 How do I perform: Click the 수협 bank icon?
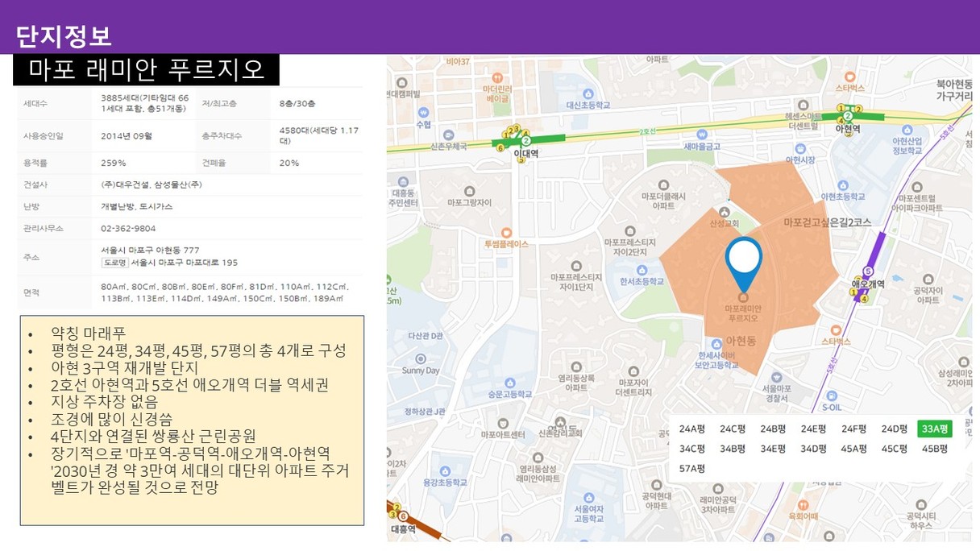pyautogui.click(x=423, y=114)
